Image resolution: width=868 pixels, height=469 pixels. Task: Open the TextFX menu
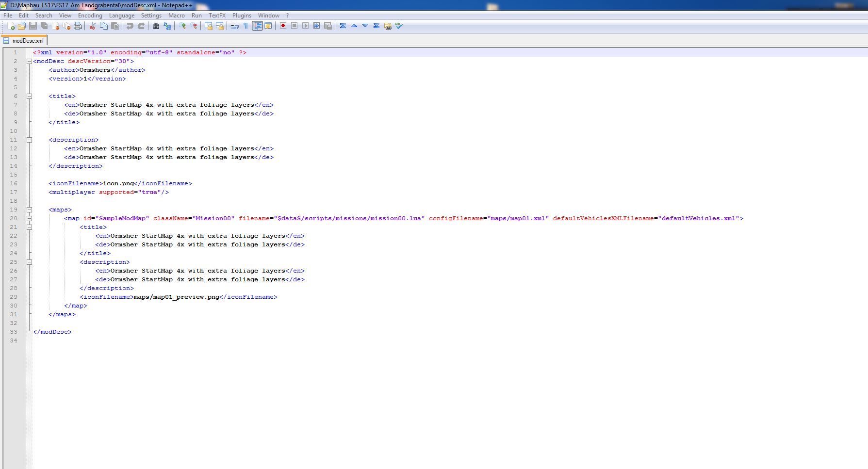click(217, 16)
